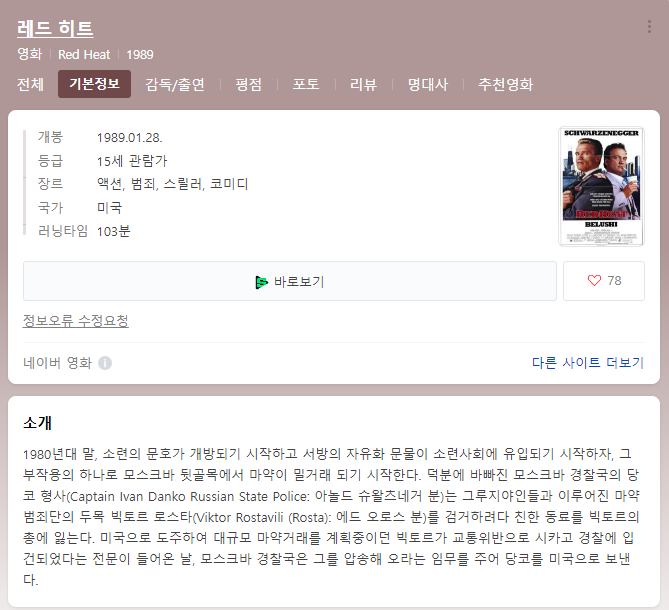Image resolution: width=669 pixels, height=610 pixels.
Task: Show the 명대사 famous quotes tab
Action: click(x=427, y=85)
